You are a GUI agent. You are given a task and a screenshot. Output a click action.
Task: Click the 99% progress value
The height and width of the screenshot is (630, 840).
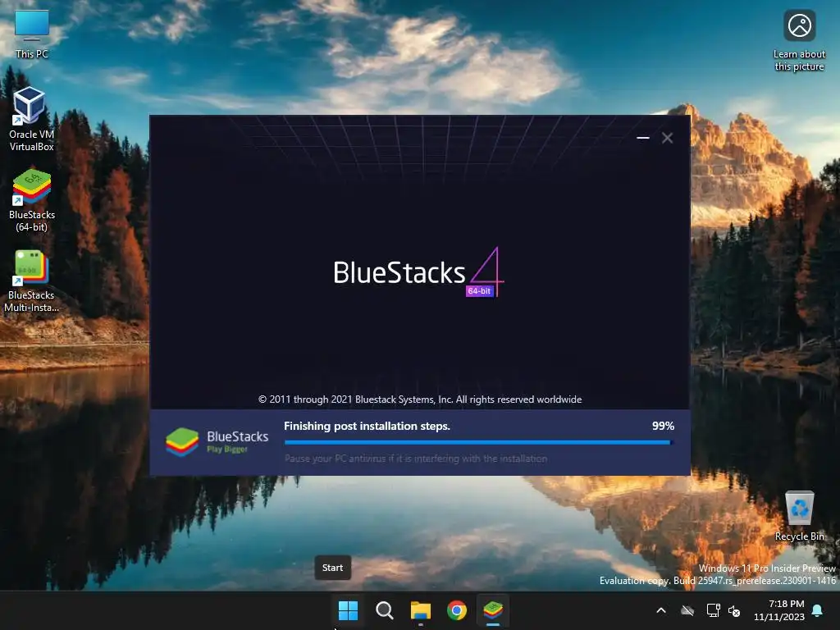click(663, 426)
